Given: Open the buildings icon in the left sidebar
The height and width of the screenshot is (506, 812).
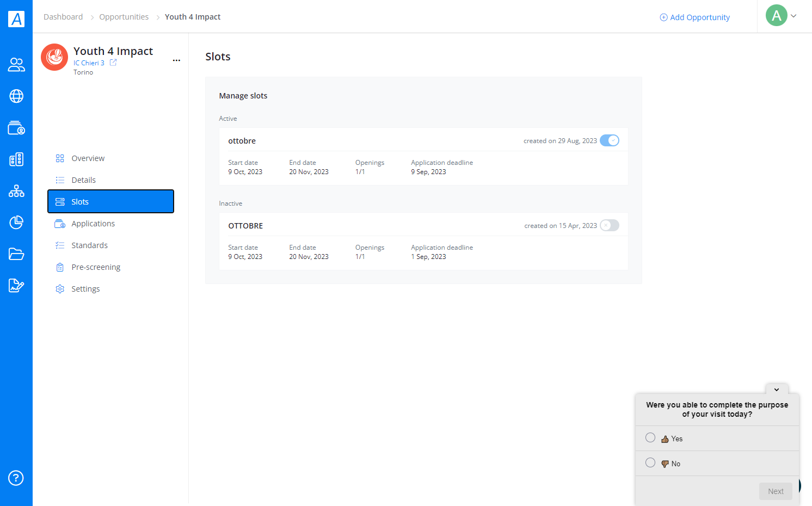Looking at the screenshot, I should [16, 159].
